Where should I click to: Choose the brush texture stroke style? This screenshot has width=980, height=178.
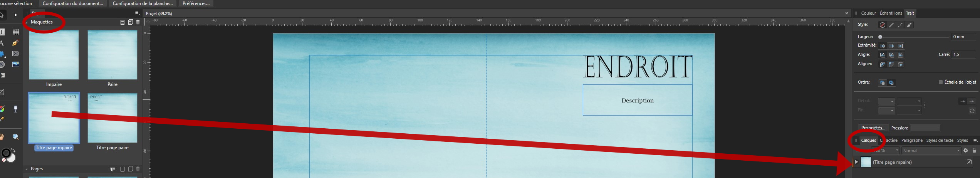coord(909,25)
